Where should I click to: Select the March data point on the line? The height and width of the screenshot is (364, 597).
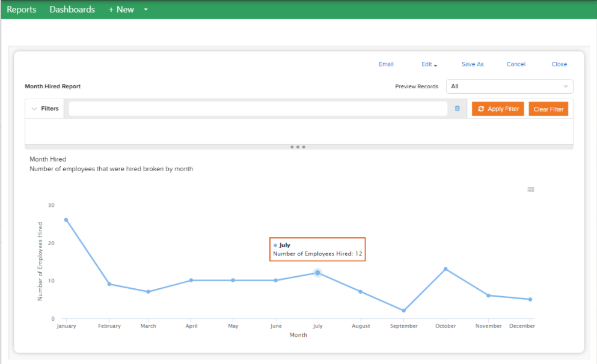[148, 292]
